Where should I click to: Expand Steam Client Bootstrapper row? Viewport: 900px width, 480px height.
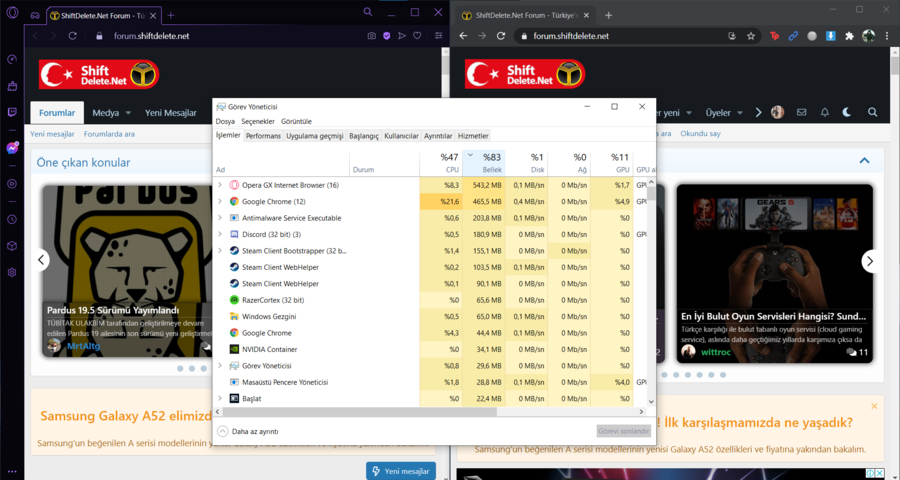[x=219, y=251]
